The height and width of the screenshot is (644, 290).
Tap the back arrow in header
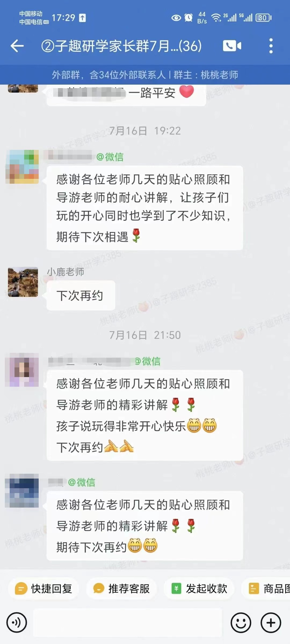(x=17, y=46)
